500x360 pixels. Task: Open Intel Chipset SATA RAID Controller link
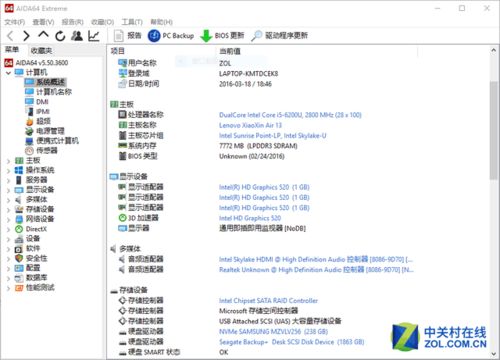tap(268, 301)
